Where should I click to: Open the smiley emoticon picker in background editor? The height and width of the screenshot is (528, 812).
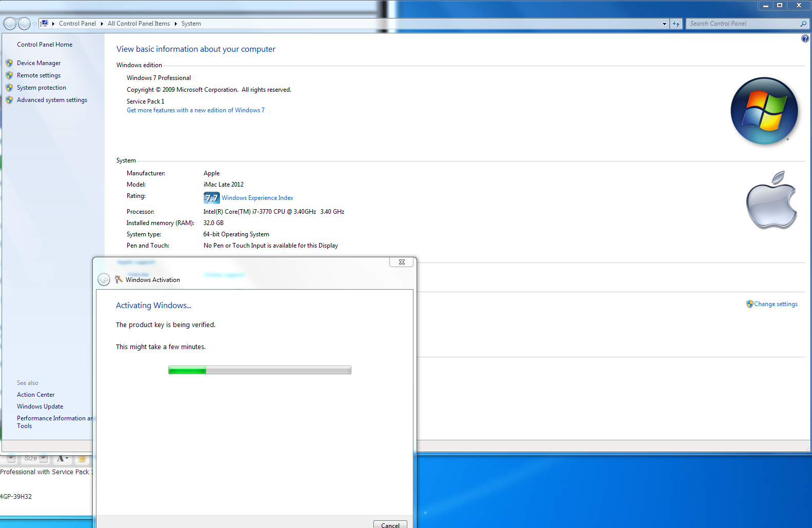pyautogui.click(x=82, y=459)
